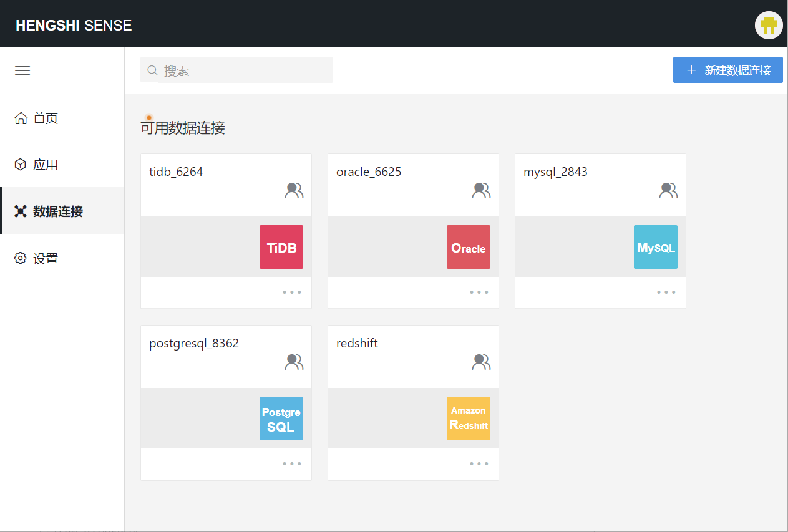Screen dimensions: 788x532
Task: Click the oracle_6625 connection name
Action: 369,172
